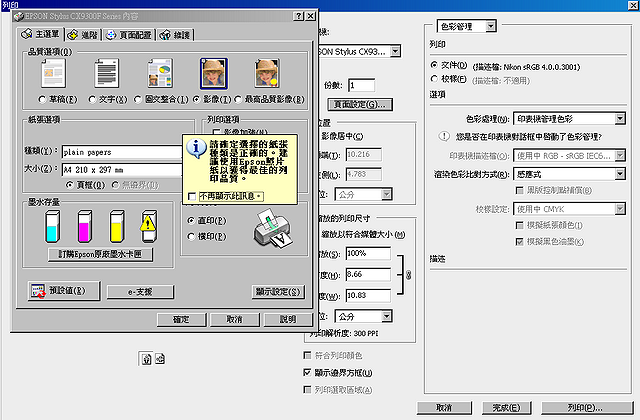Select 頁框 borders radio button
The image size is (640, 420).
click(x=69, y=185)
